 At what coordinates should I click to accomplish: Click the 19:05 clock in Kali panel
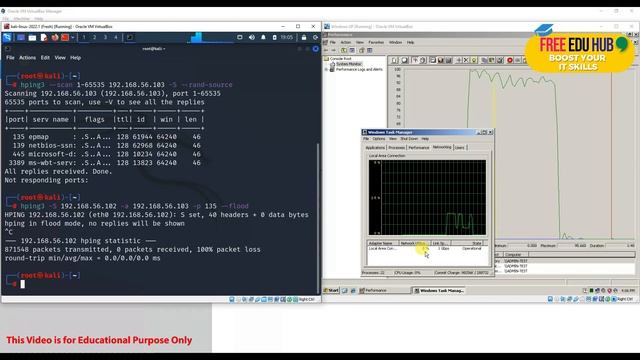coord(287,38)
